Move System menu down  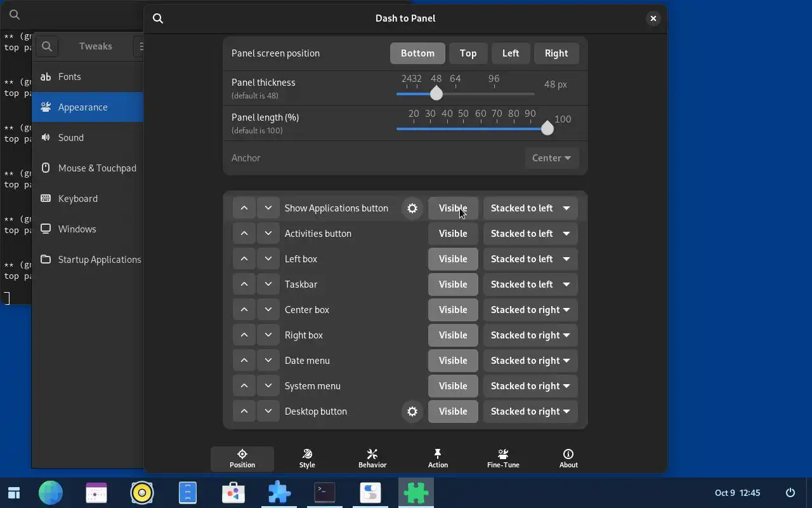click(268, 386)
